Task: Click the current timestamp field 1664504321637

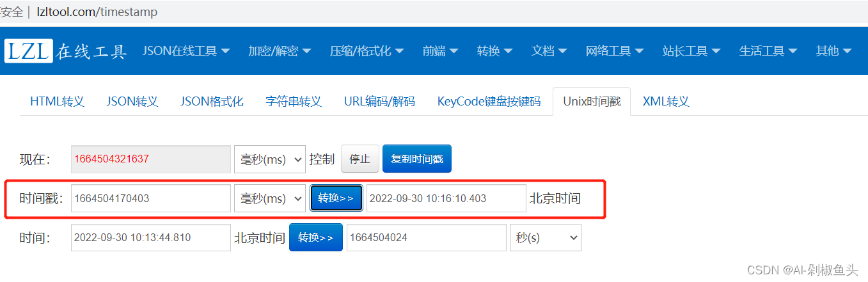Action: point(151,159)
